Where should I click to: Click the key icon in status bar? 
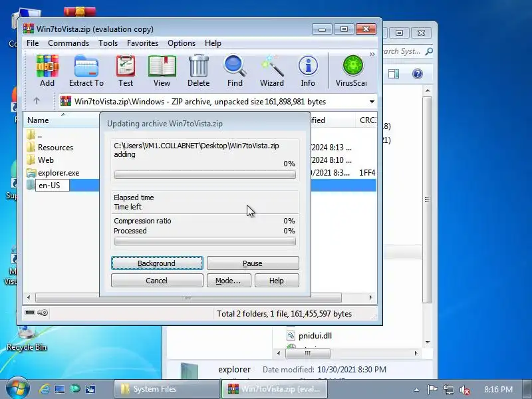pyautogui.click(x=43, y=313)
